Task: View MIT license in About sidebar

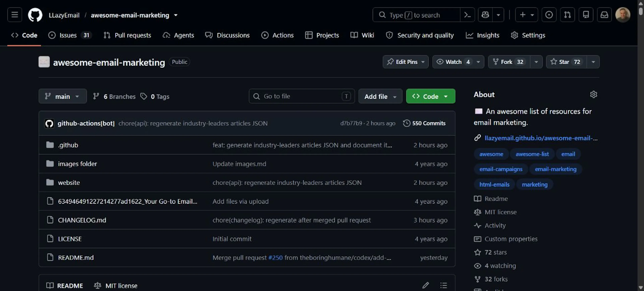Action: tap(495, 212)
